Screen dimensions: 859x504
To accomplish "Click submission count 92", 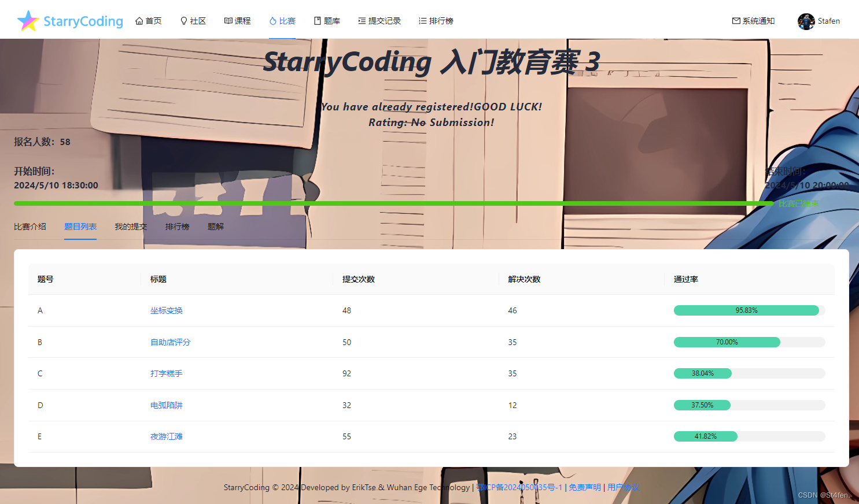I will click(347, 373).
